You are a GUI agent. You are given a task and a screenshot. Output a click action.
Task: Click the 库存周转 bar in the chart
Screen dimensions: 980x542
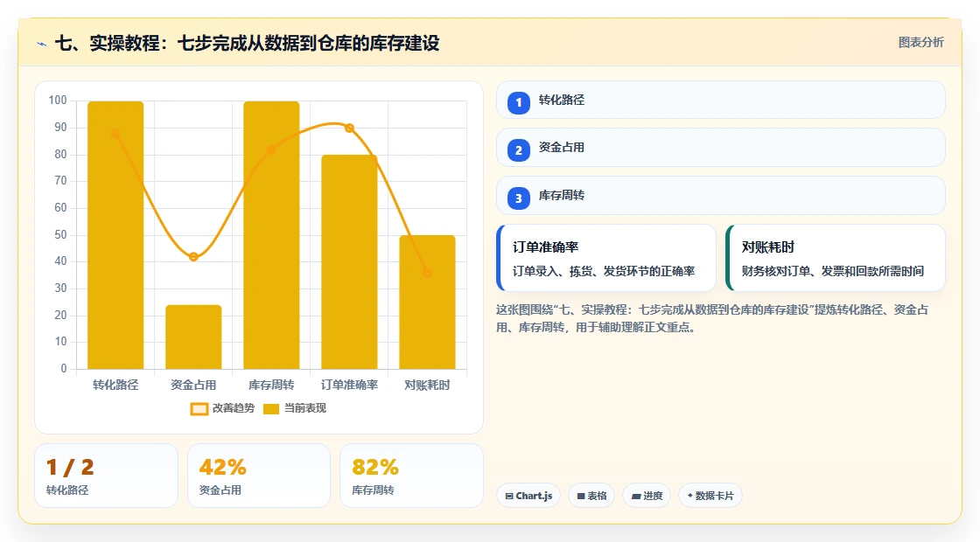[271, 235]
